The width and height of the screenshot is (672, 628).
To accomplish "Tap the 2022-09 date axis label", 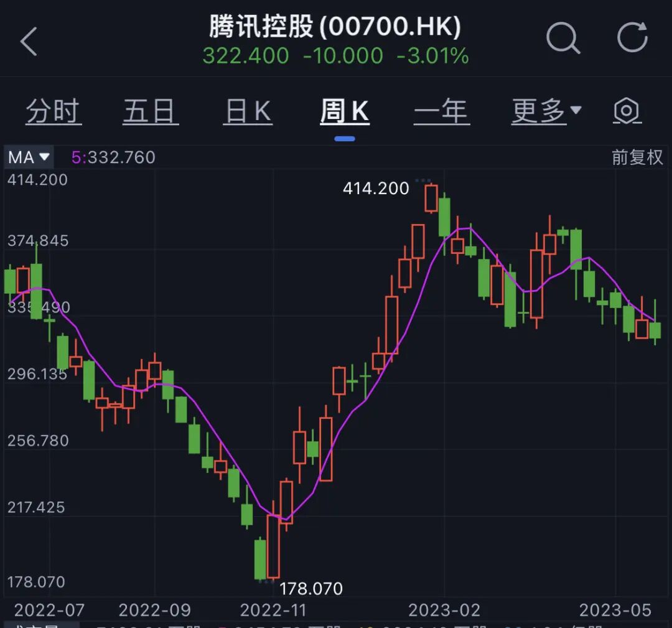I will [x=155, y=610].
